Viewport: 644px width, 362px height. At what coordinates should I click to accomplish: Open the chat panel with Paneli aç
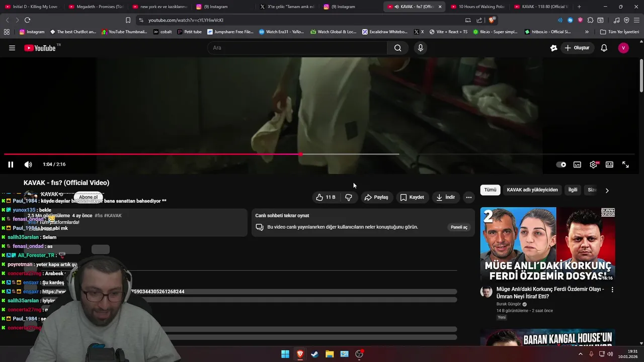pos(459,227)
